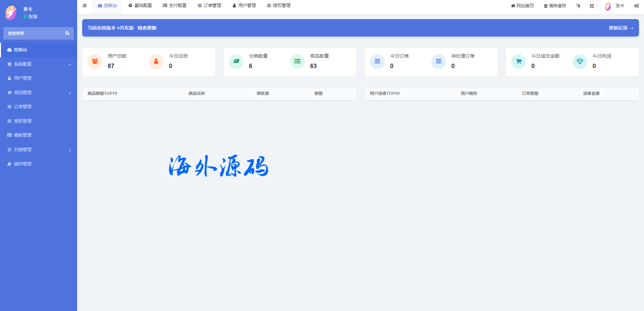The height and width of the screenshot is (311, 644).
Task: Click the 清除缓存 button
Action: (555, 6)
